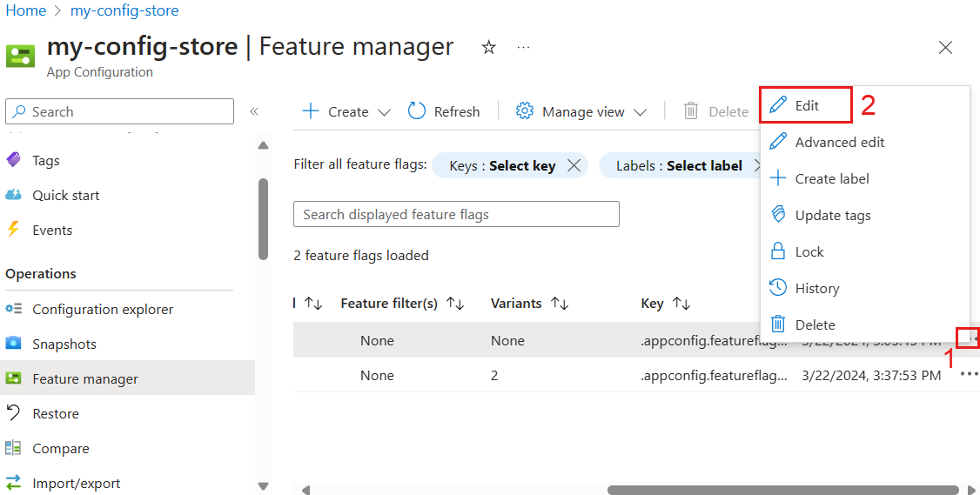Open Tags from the sidebar

click(x=45, y=160)
